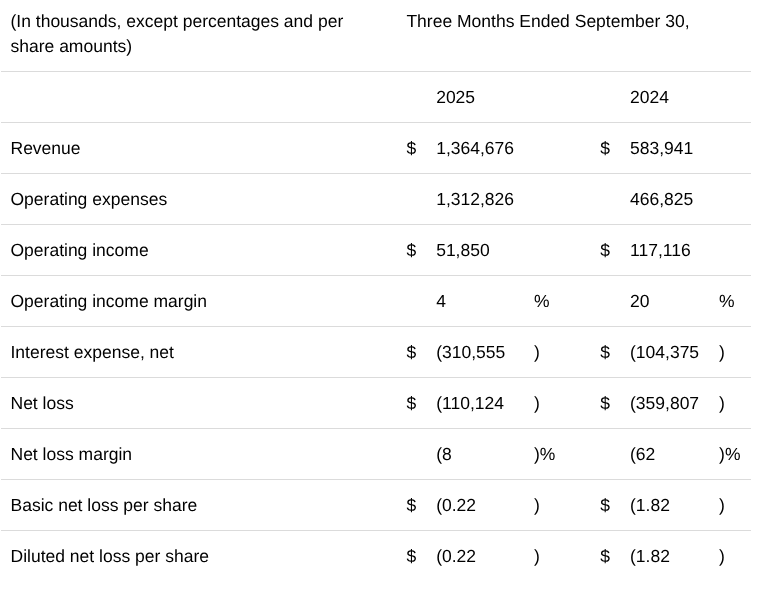Click the Basic net loss per share label
Screen dimensions: 757x592
coord(104,505)
